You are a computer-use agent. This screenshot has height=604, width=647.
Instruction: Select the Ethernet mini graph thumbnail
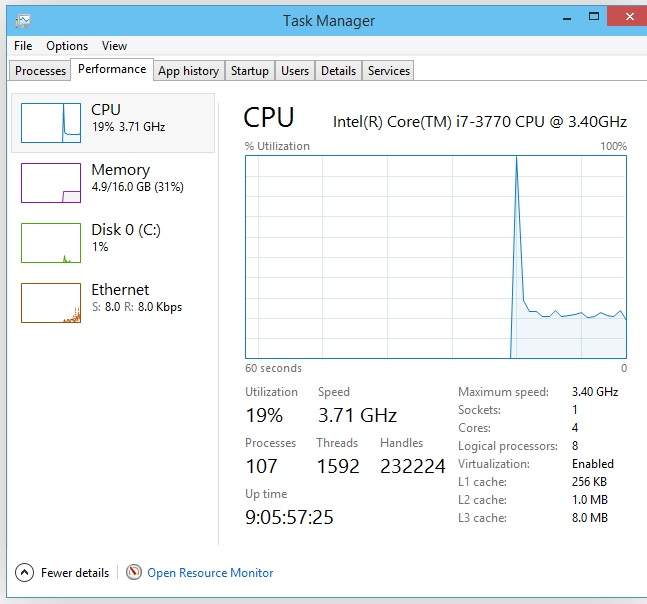point(51,302)
